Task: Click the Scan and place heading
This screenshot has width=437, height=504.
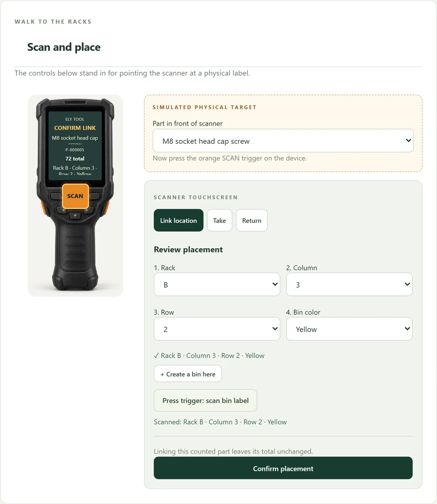Action: tap(64, 47)
